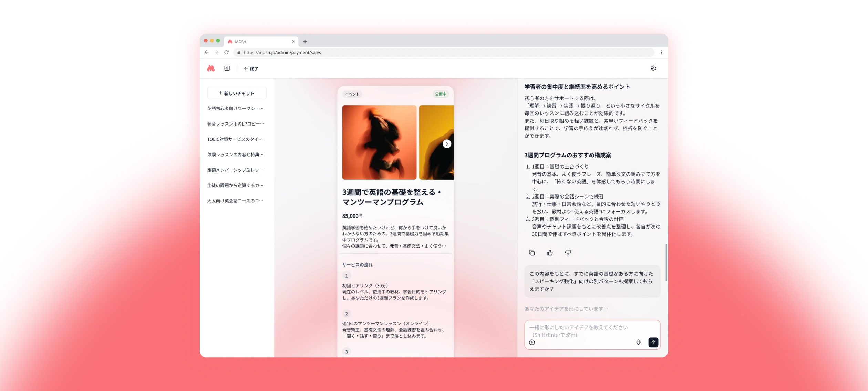
Task: Open the TOEIC対策サービス chat history entry
Action: click(235, 139)
